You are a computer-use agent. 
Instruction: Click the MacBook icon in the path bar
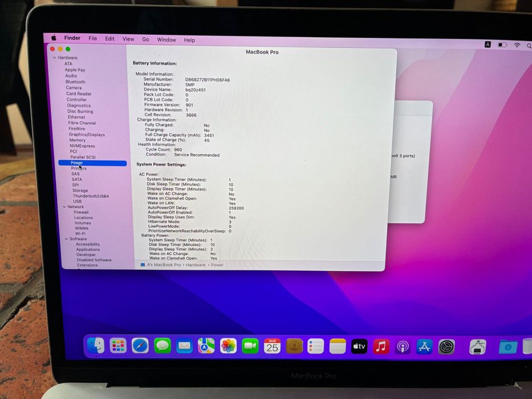pyautogui.click(x=143, y=264)
